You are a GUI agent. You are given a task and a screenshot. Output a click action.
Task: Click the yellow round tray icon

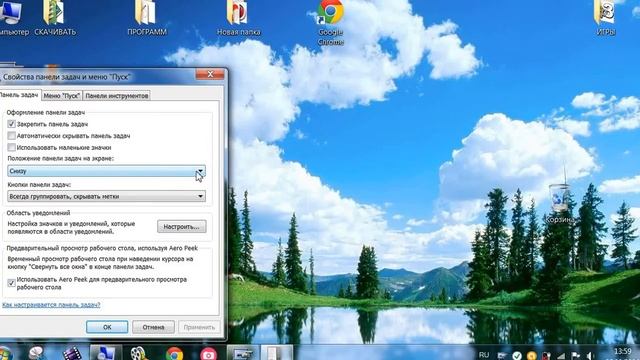pyautogui.click(x=531, y=356)
